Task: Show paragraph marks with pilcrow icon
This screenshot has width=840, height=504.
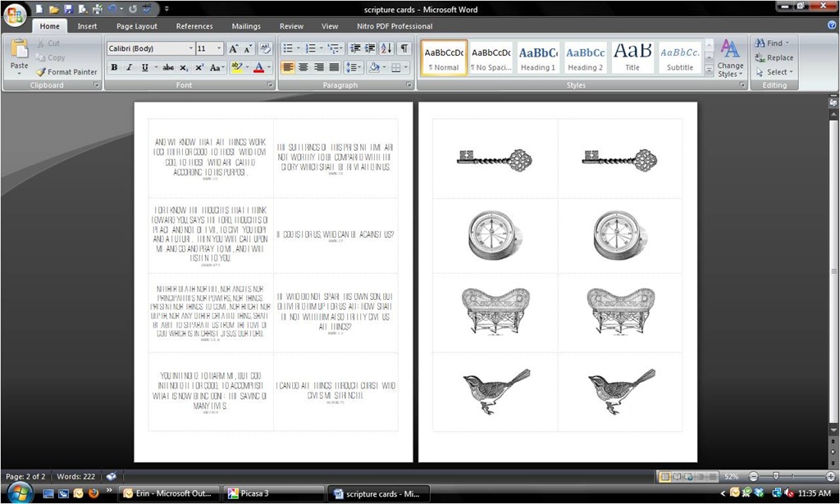Action: 404,48
